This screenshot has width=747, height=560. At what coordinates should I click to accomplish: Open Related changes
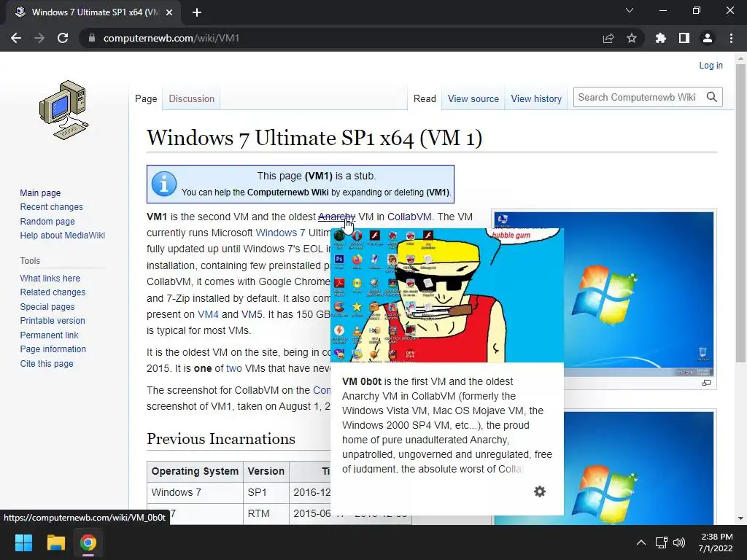point(53,292)
